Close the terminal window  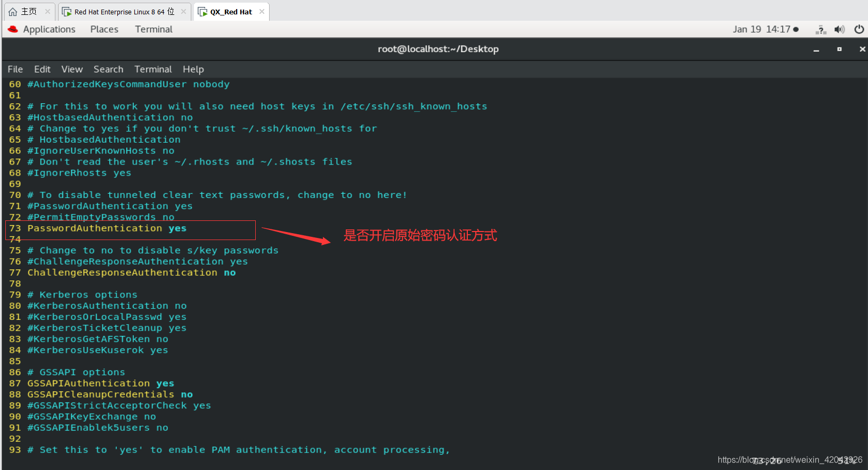point(862,49)
